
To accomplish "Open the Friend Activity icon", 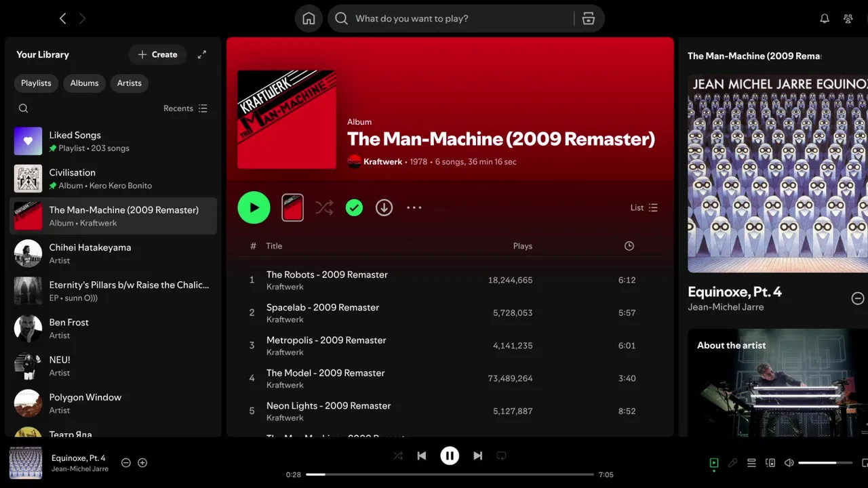I will 848,19.
